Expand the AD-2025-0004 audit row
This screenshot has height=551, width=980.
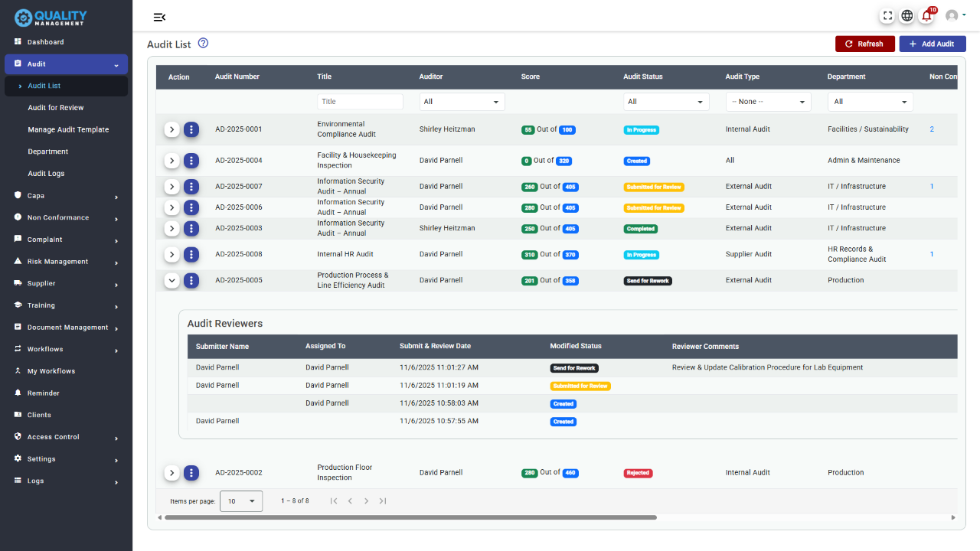(172, 161)
